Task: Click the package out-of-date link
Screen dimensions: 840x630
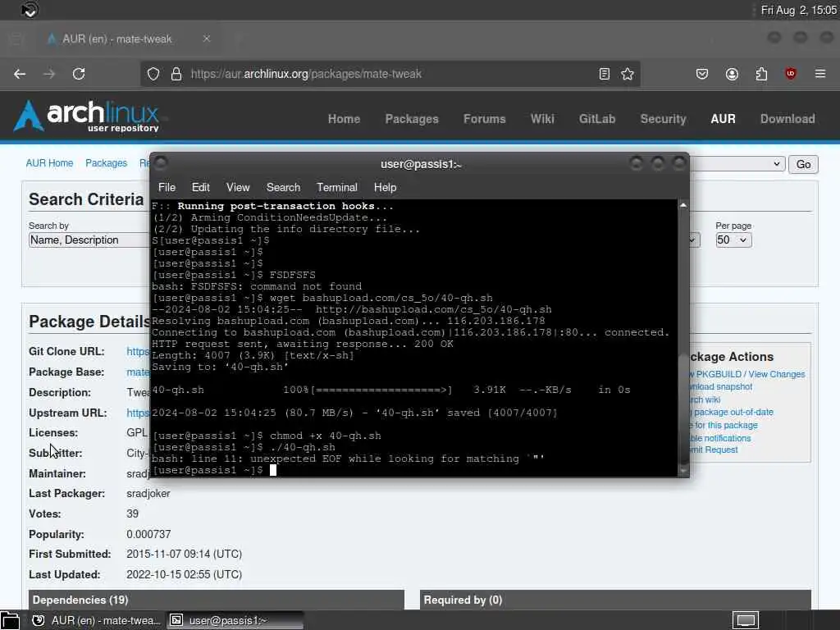Action: tap(733, 412)
